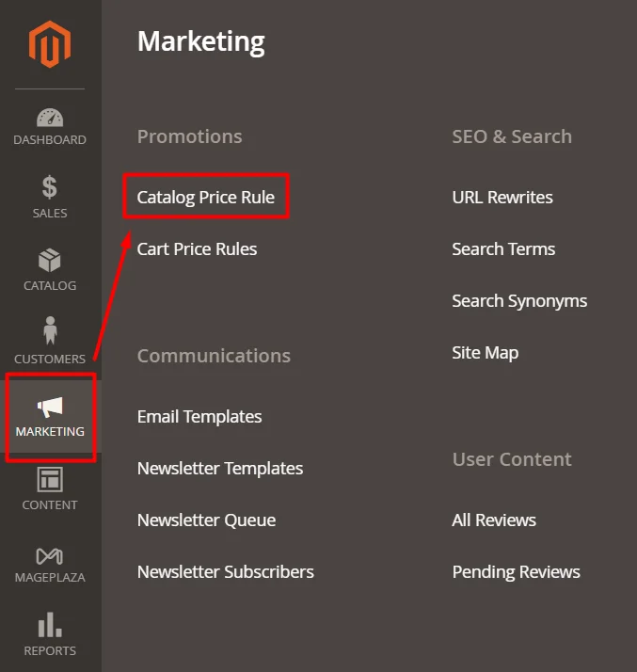
Task: Open the Dashboard gauge icon
Action: 50,119
